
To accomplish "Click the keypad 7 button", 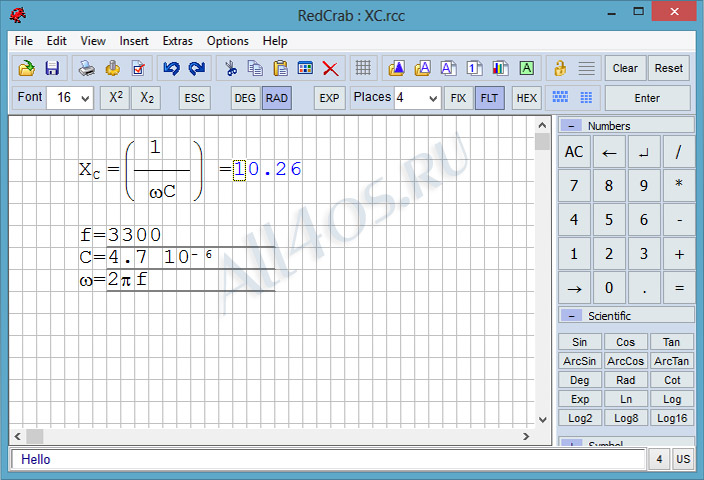I will click(x=574, y=185).
